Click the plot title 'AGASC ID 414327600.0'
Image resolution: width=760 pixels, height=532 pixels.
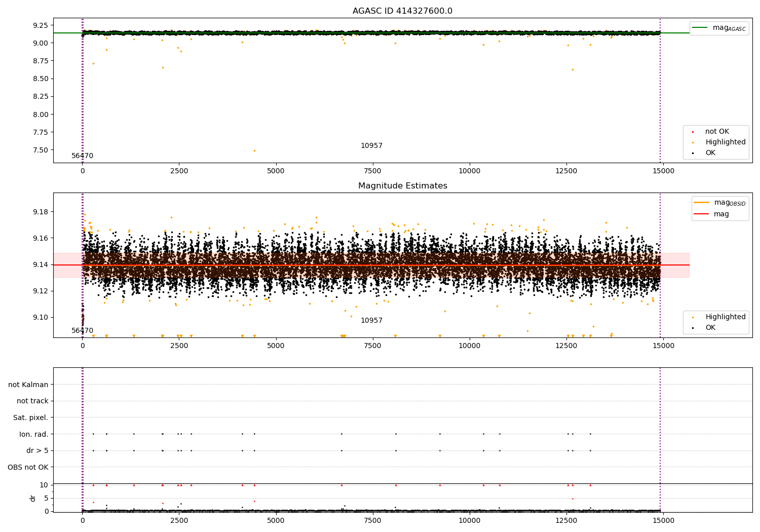(402, 11)
